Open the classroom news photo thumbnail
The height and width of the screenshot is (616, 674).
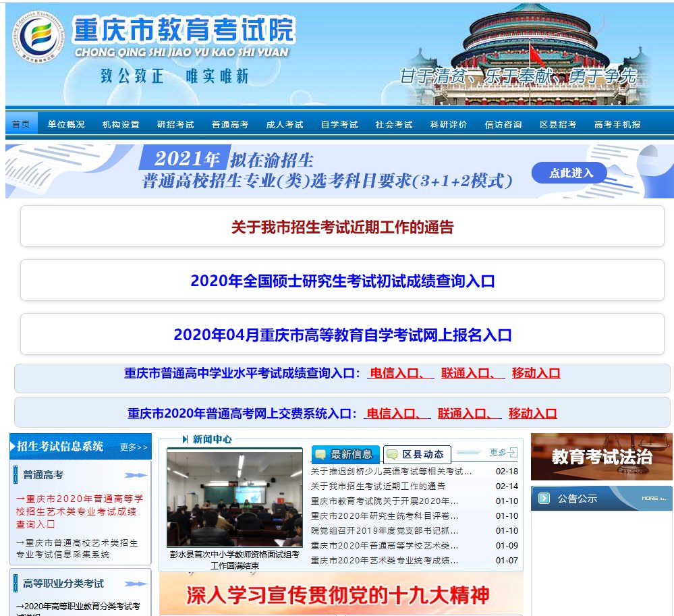pos(234,499)
